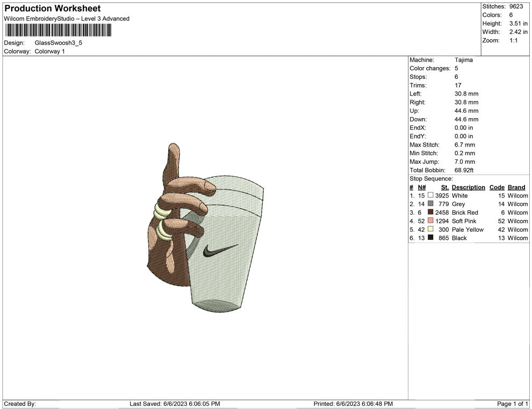Screen dimensions: 532x409
Task: Click the Soft Pink thread color swatch
Action: tap(430, 221)
